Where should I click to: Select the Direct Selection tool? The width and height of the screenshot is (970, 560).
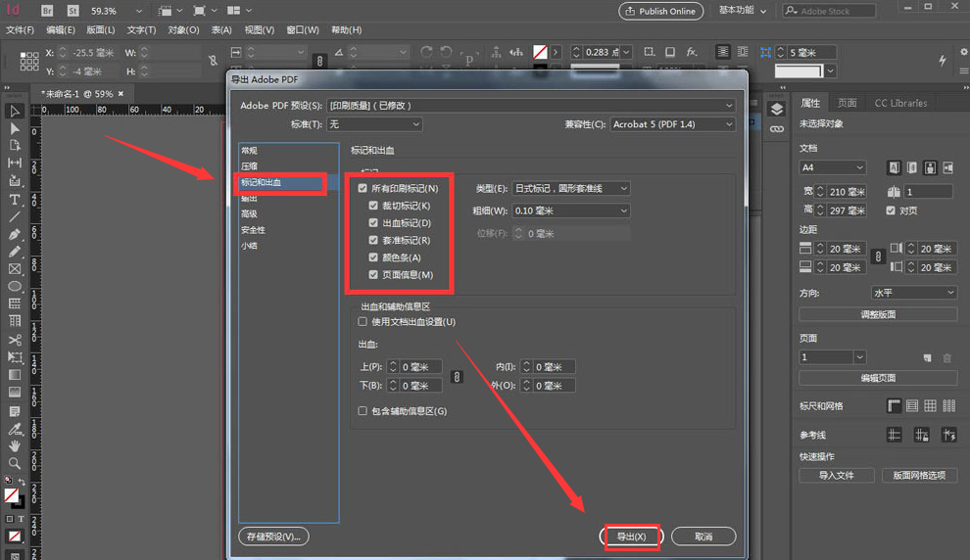tap(15, 128)
